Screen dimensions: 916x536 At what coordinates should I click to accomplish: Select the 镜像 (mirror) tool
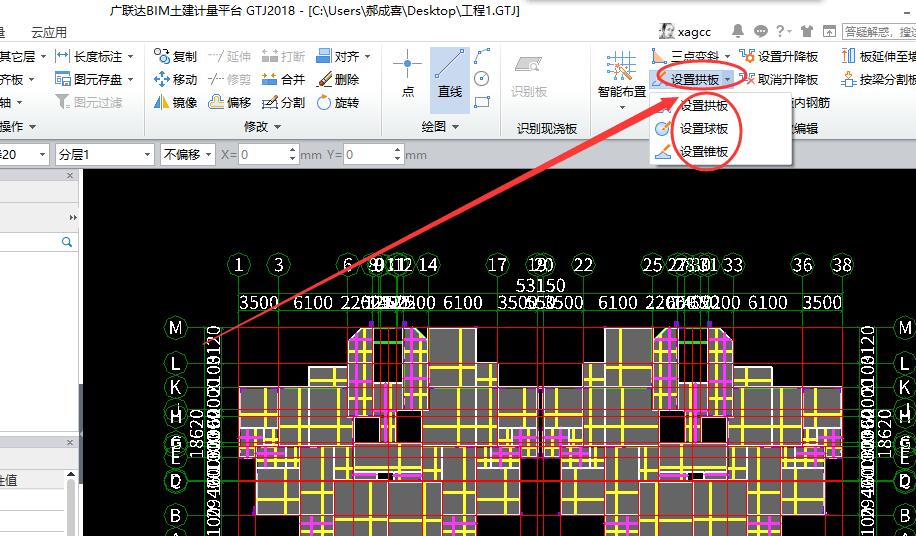coord(175,103)
